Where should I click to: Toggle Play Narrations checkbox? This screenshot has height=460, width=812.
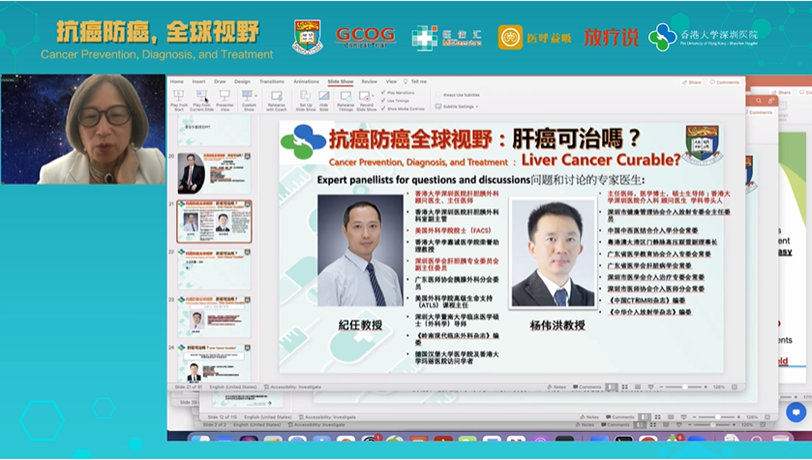pyautogui.click(x=383, y=93)
